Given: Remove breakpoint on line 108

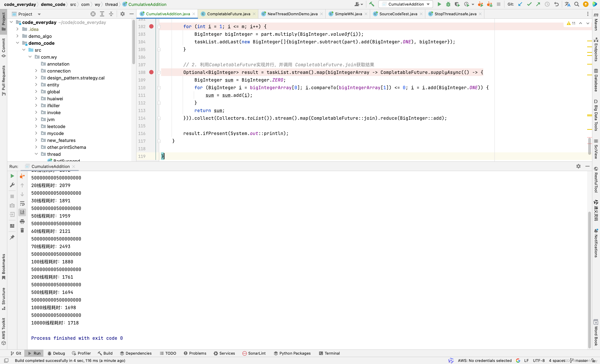Looking at the screenshot, I should (151, 72).
